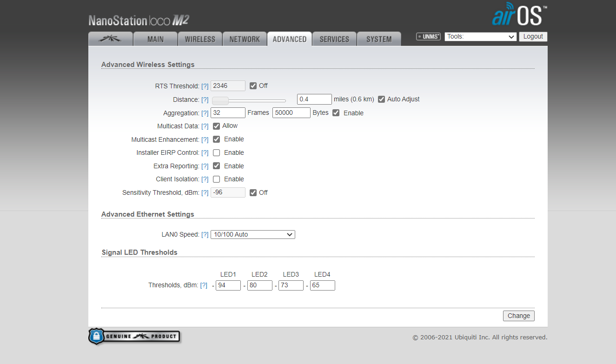Click the Advanced Ethernet Settings heading
Viewport: 616px width, 364px height.
148,214
